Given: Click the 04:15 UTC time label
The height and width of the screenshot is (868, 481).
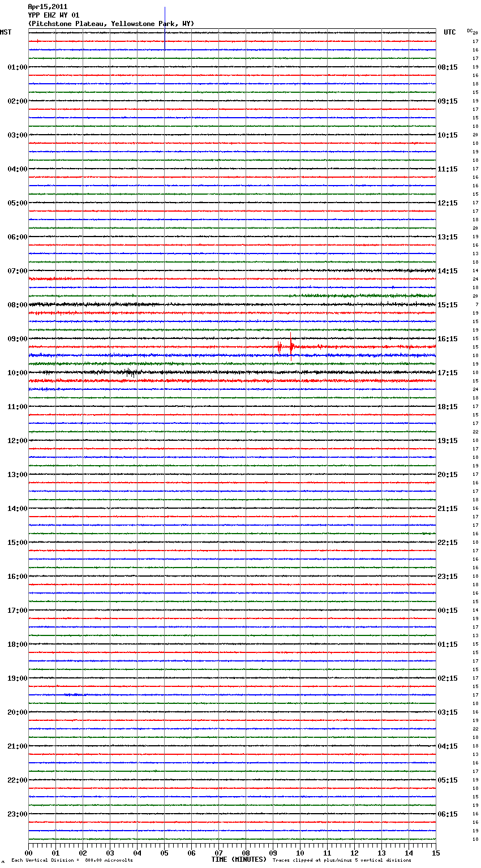Looking at the screenshot, I should [x=448, y=746].
